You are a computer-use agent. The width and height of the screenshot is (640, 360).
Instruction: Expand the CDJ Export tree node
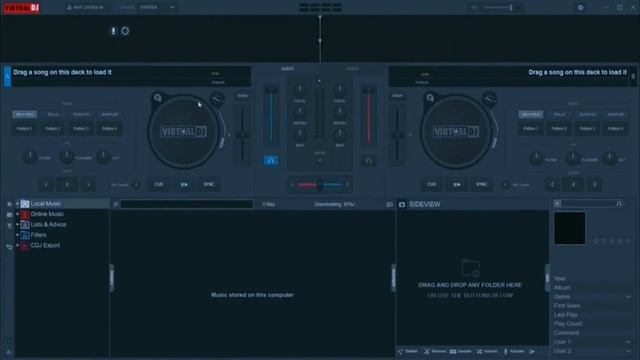pyautogui.click(x=18, y=245)
